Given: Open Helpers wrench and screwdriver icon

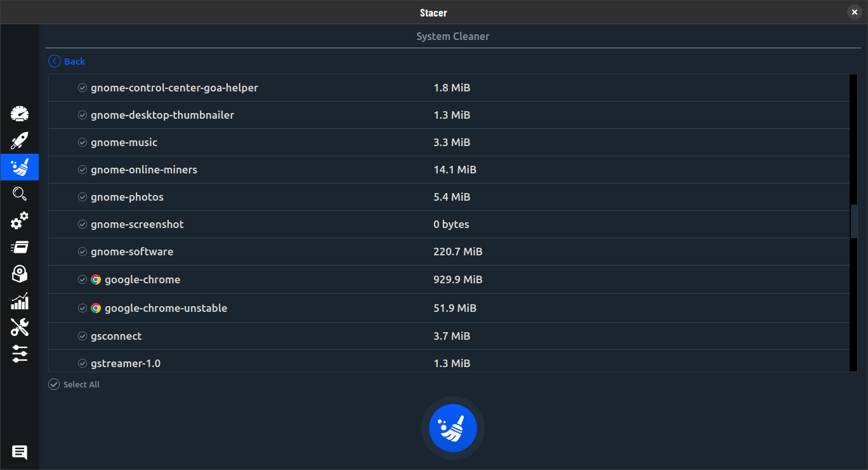Looking at the screenshot, I should pos(20,327).
